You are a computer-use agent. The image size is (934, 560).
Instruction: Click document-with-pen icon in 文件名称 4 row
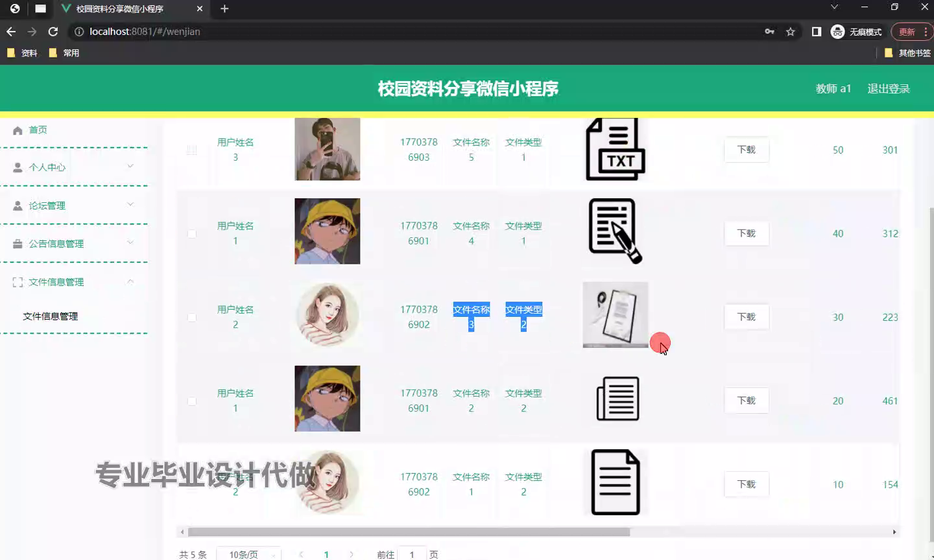tap(616, 231)
